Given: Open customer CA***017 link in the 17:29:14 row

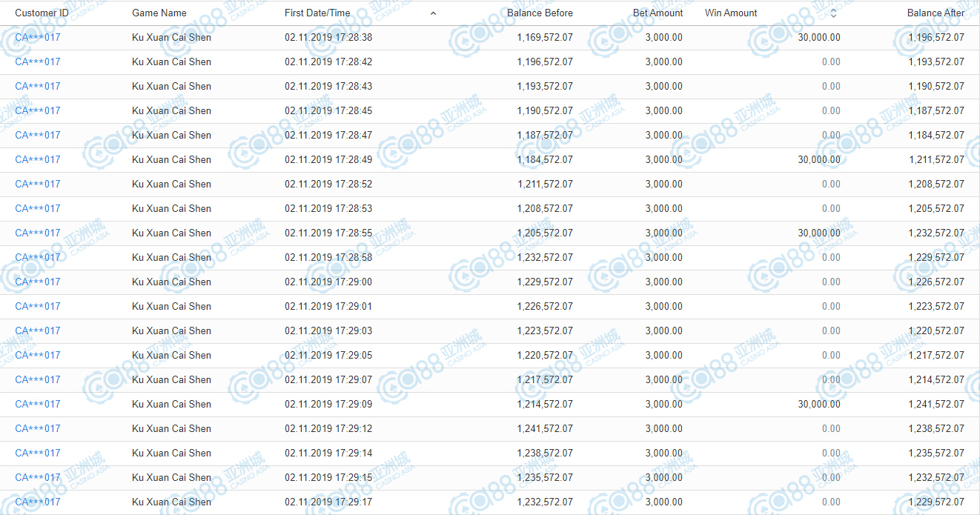Looking at the screenshot, I should (38, 453).
